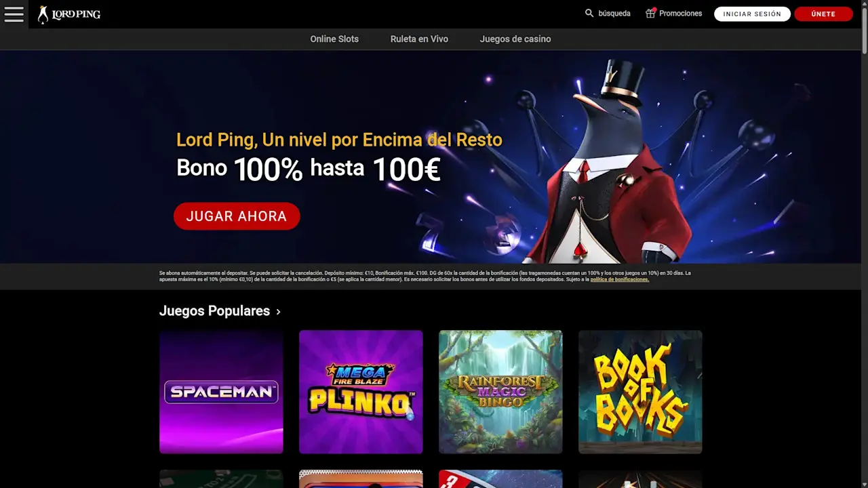Select the Online Slots tab
Image resolution: width=868 pixels, height=488 pixels.
point(334,39)
